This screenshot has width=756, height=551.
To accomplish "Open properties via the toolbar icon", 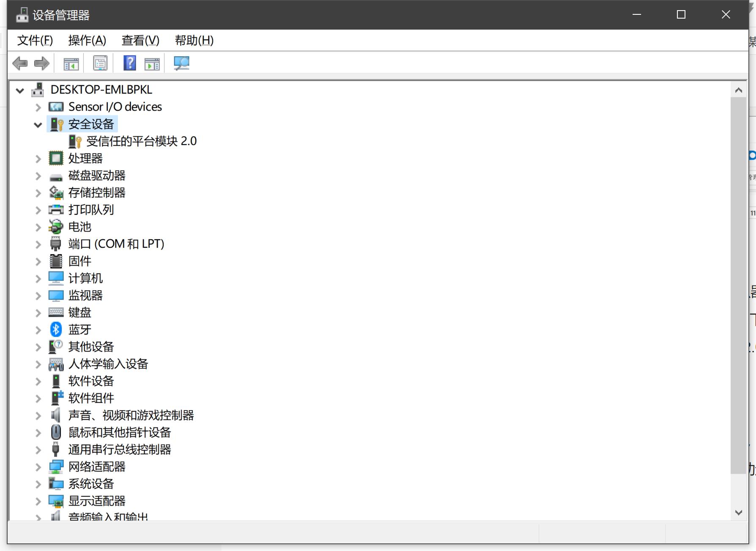I will [x=100, y=63].
